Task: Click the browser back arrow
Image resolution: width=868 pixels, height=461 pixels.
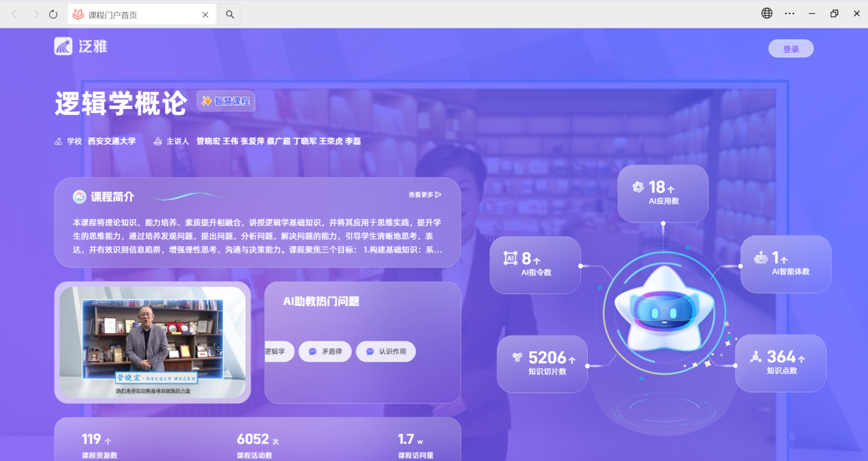Action: click(x=14, y=14)
